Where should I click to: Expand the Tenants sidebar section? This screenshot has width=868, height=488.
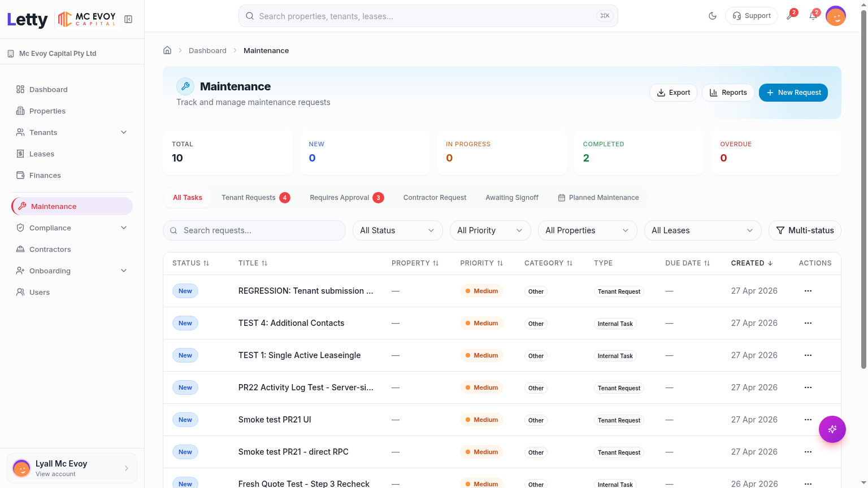[x=72, y=132]
